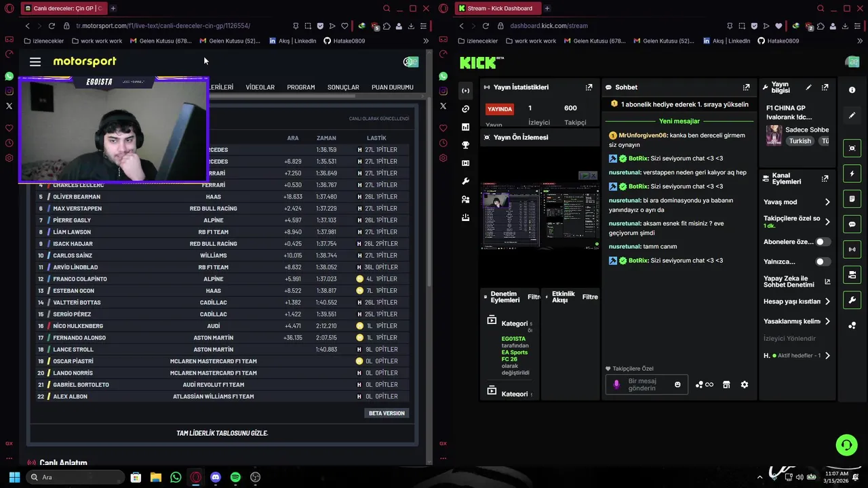Open VİDEOLAR tab on motorsport

point(260,87)
